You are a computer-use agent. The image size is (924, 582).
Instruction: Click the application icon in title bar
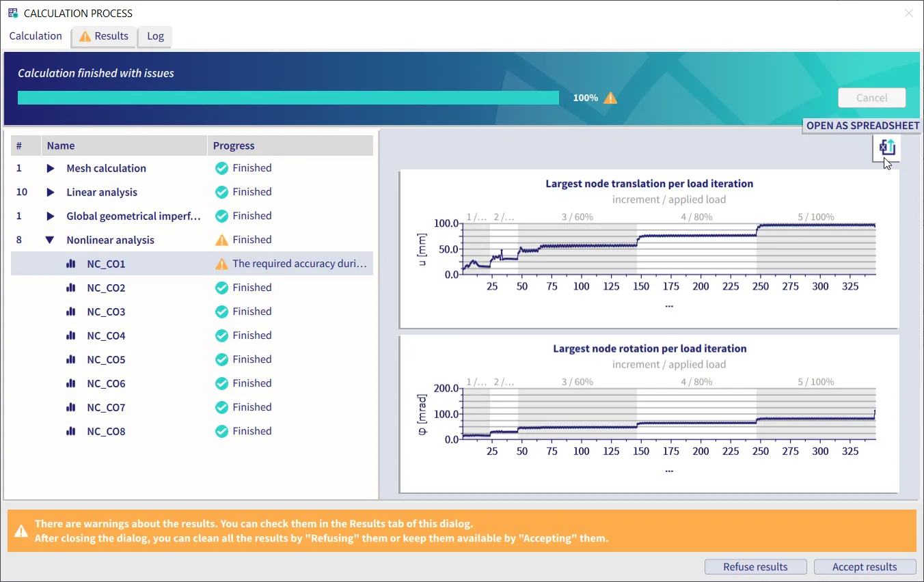click(13, 13)
